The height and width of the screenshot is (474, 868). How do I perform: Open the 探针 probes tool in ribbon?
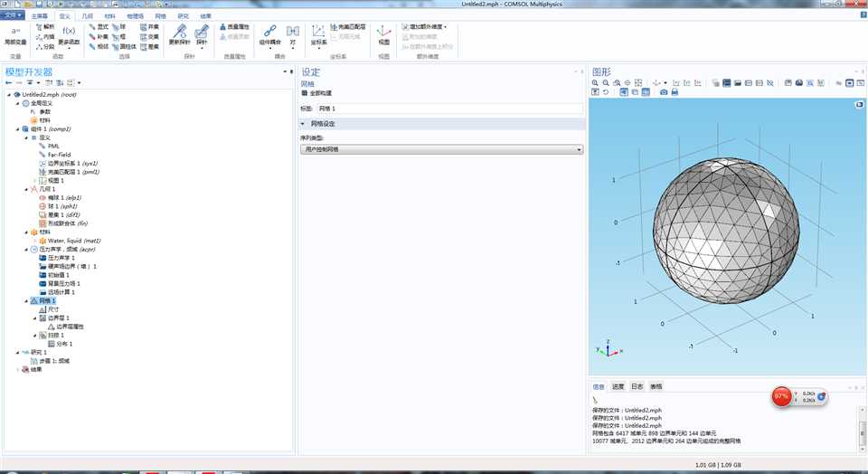click(x=202, y=34)
